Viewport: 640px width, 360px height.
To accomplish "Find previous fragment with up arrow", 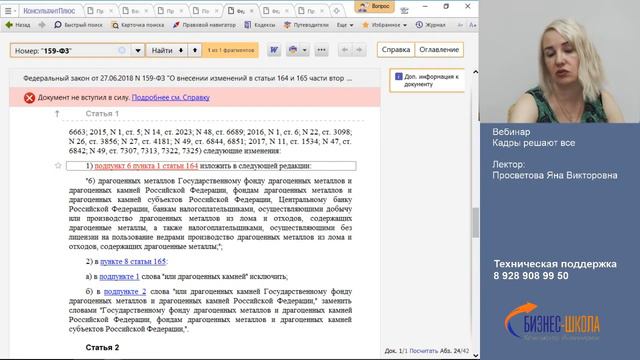I will (195, 50).
